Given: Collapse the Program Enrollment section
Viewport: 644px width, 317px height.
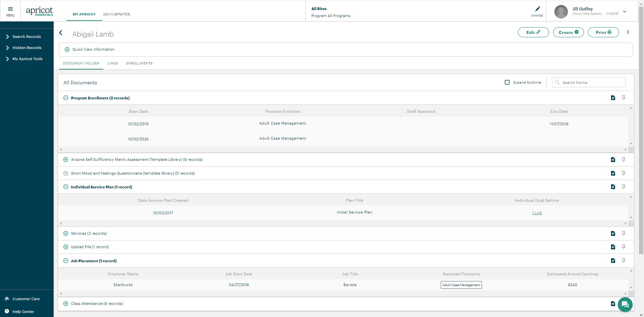Looking at the screenshot, I should coord(66,98).
